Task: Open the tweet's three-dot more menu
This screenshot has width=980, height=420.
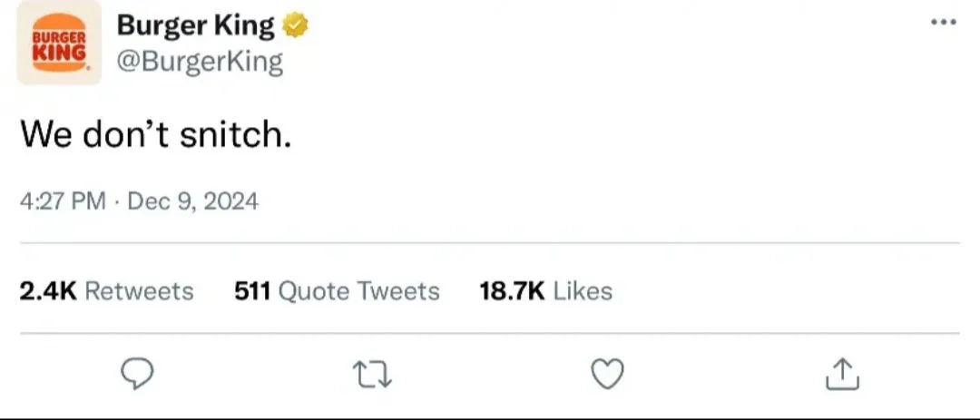Action: pos(944,22)
